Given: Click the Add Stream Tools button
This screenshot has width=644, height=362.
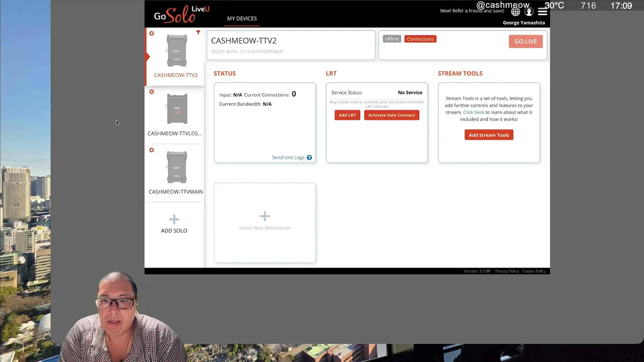Looking at the screenshot, I should click(x=489, y=135).
